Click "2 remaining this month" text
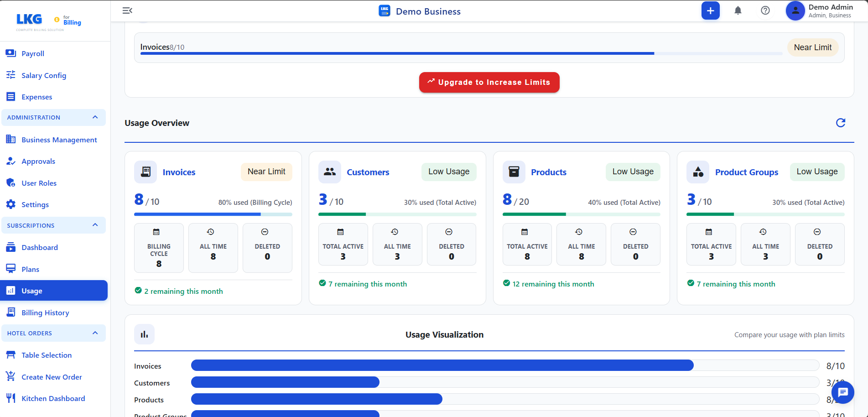 (x=183, y=291)
